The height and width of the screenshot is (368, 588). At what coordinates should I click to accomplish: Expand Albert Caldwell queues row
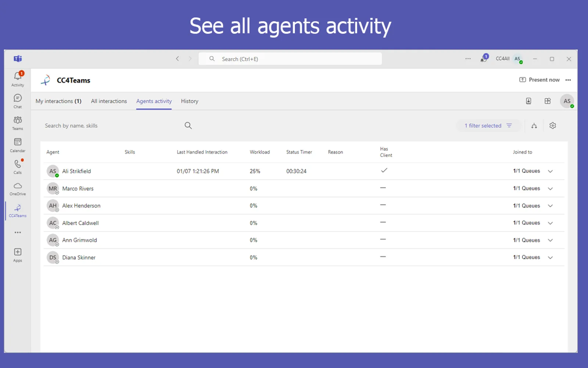[550, 223]
